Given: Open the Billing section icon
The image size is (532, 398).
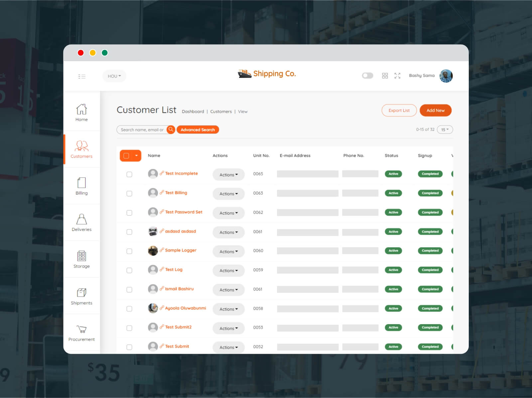Looking at the screenshot, I should click(81, 183).
